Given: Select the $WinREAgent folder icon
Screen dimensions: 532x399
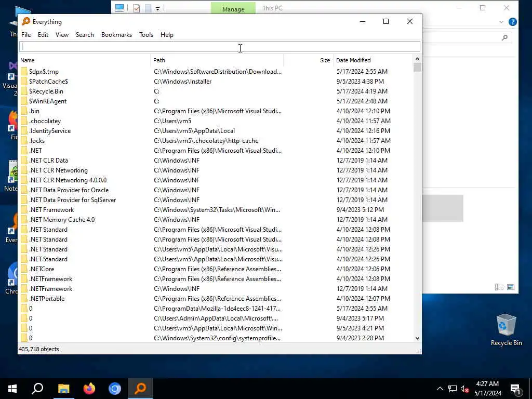Looking at the screenshot, I should coord(24,101).
